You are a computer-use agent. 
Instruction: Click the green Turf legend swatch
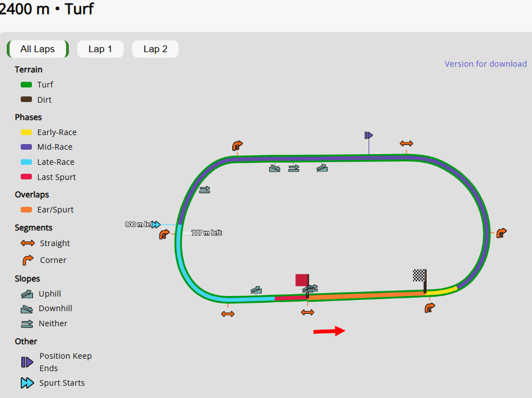tap(26, 85)
